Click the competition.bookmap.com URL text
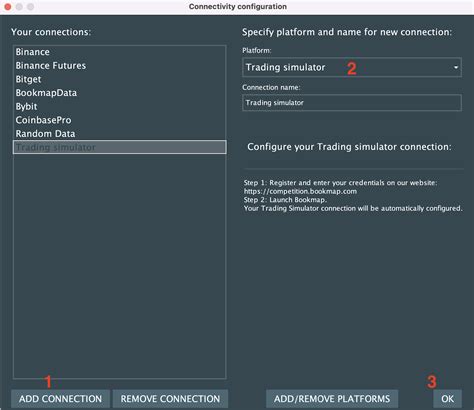The width and height of the screenshot is (474, 410). 300,191
